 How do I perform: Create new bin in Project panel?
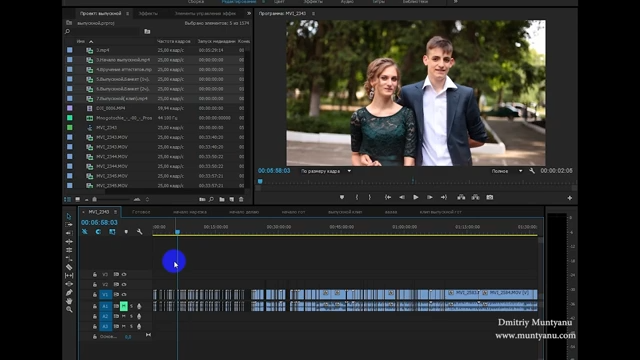[222, 199]
